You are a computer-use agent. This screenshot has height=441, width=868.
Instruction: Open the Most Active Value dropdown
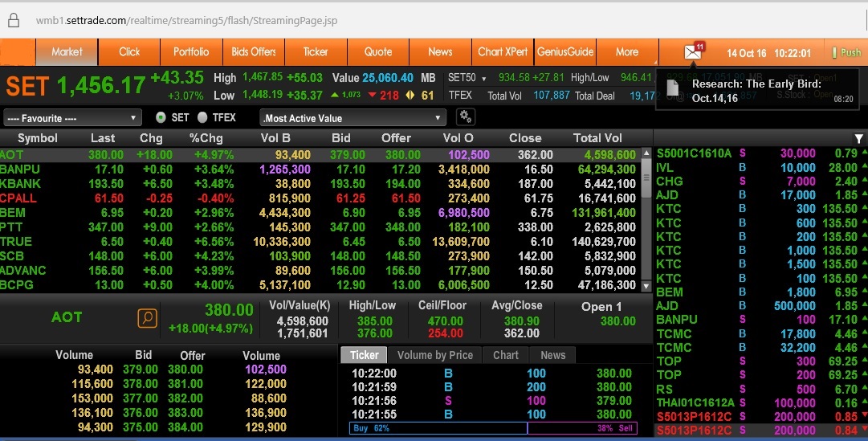pyautogui.click(x=352, y=118)
